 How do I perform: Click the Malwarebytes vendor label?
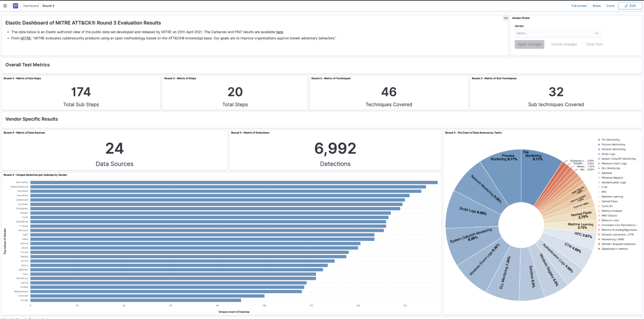tap(21, 291)
